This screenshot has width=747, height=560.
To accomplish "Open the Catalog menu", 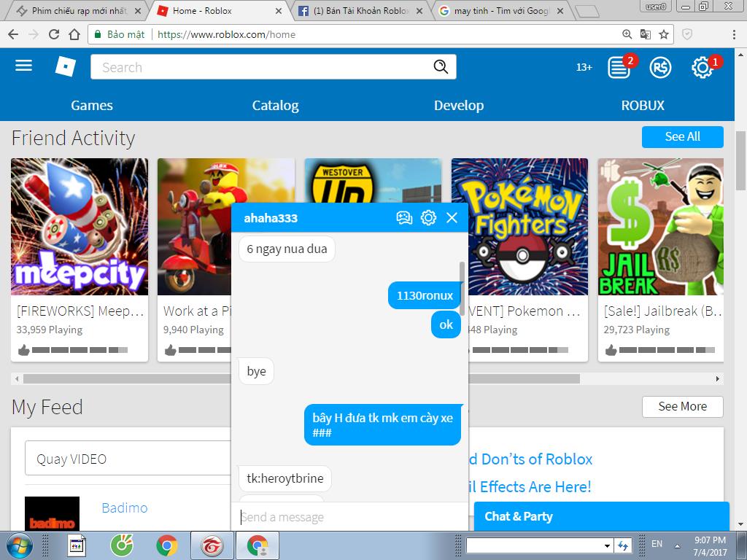I will (275, 105).
